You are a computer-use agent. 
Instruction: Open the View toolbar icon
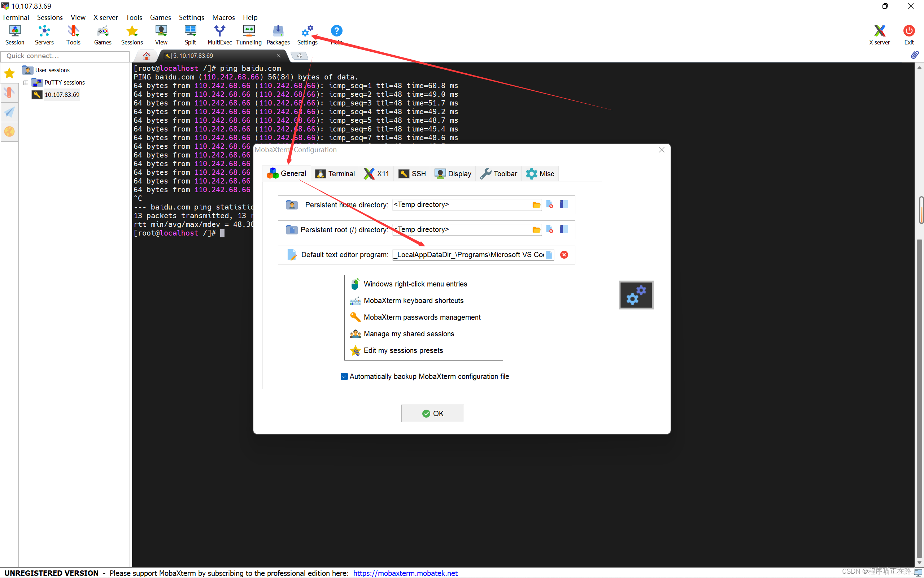pos(161,35)
